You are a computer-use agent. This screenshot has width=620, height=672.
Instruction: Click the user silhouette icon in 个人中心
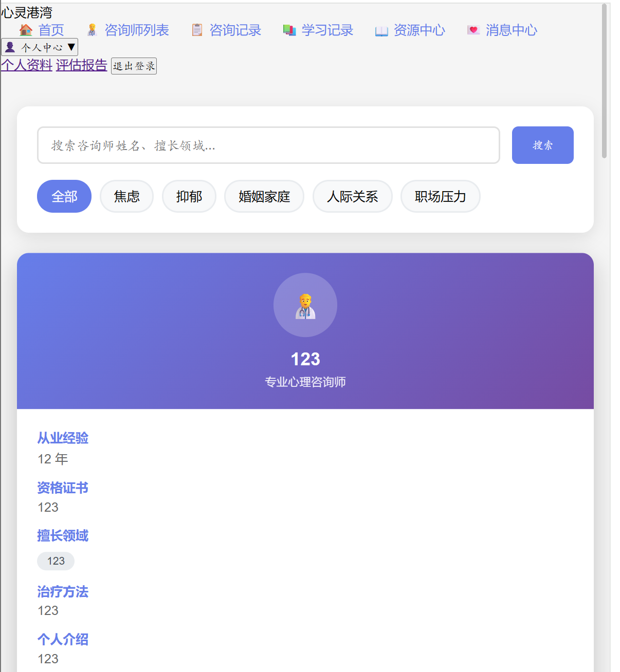coord(11,47)
